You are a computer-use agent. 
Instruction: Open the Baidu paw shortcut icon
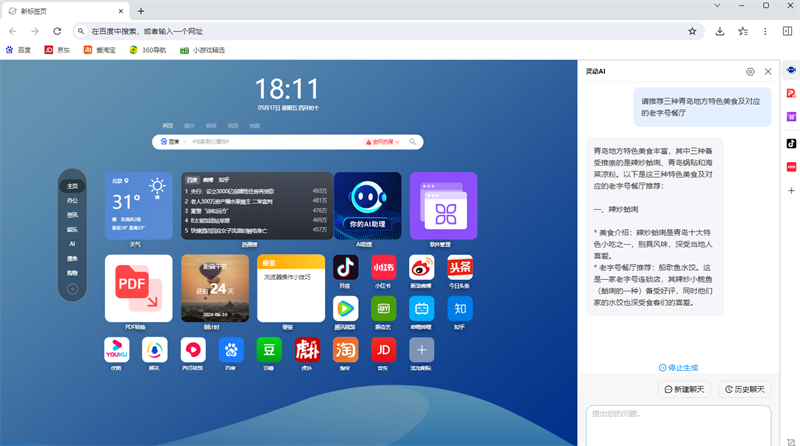click(231, 350)
